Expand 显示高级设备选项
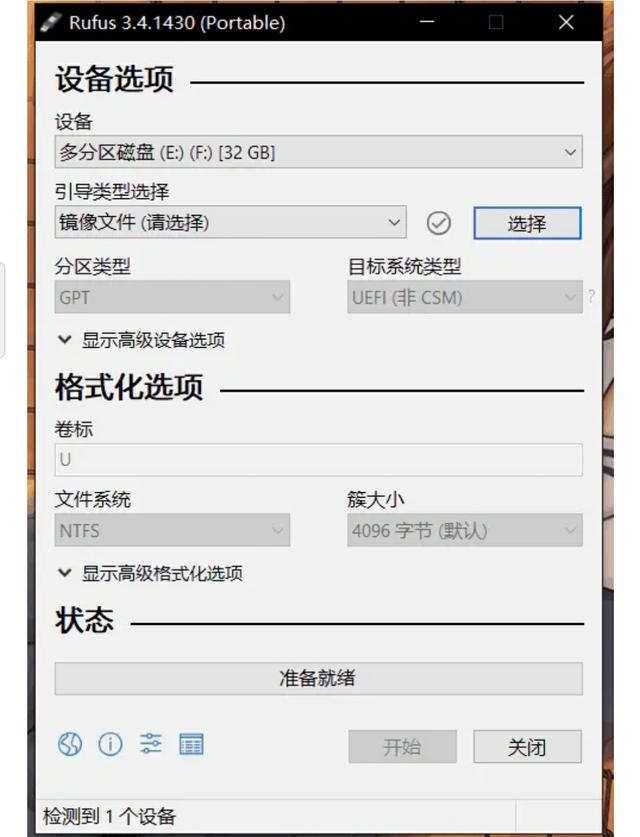 tap(141, 340)
